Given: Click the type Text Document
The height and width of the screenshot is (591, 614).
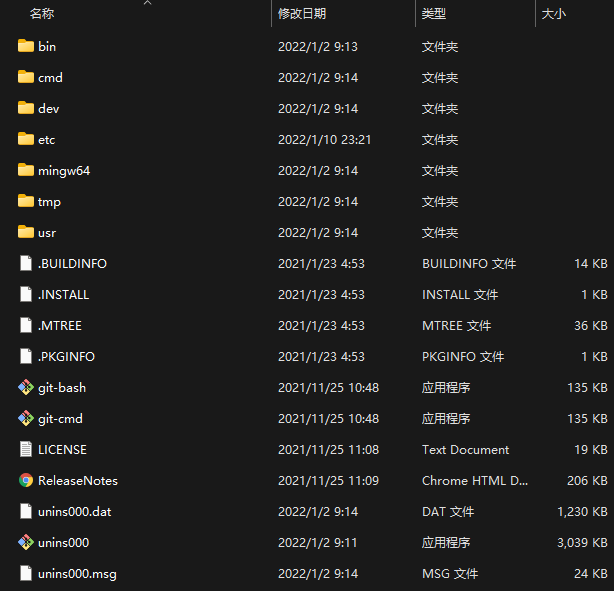Looking at the screenshot, I should point(466,449).
